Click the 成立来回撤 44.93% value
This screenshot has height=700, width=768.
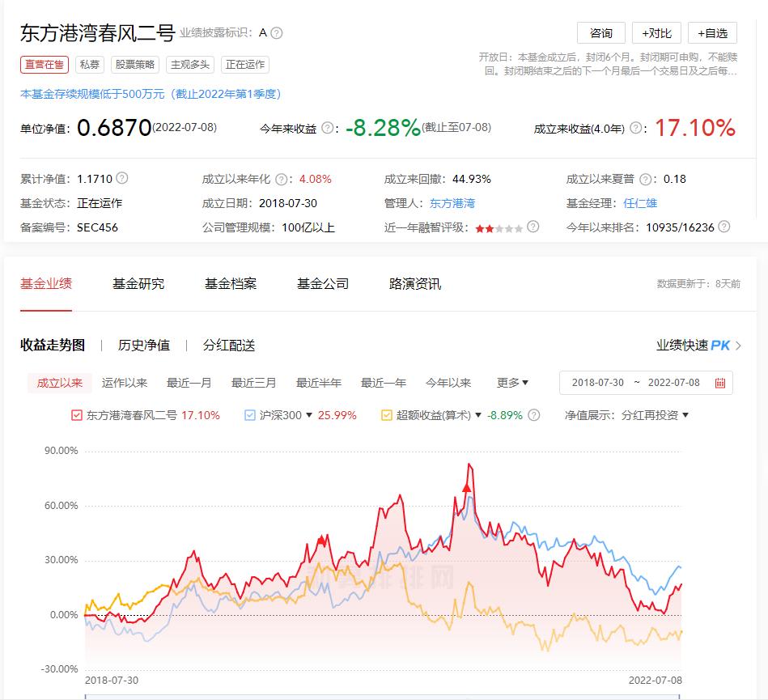tap(472, 180)
